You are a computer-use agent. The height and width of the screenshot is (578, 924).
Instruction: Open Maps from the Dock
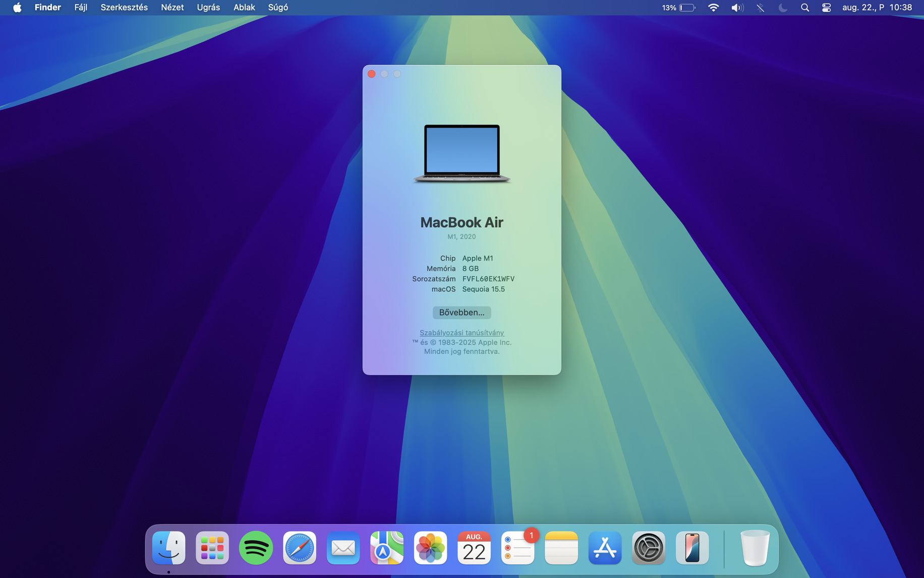(x=387, y=548)
